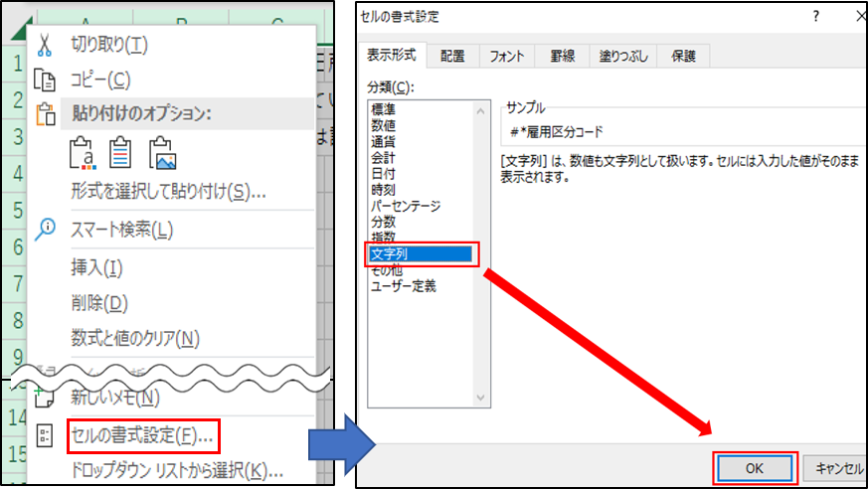Select 時刻 in category list
868x489 pixels.
coord(384,190)
